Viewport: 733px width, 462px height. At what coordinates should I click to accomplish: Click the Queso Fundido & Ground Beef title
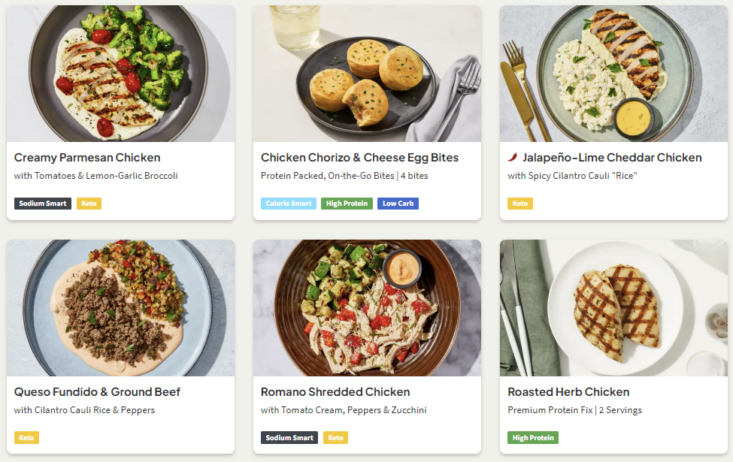point(97,392)
